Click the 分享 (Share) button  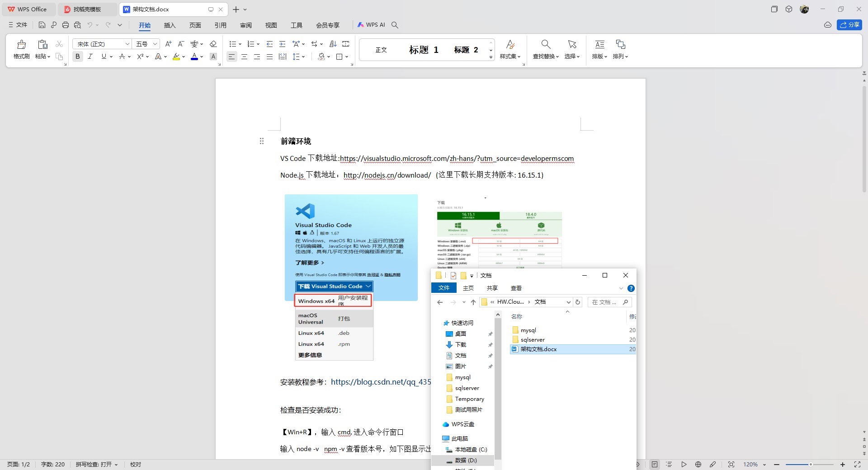point(849,25)
